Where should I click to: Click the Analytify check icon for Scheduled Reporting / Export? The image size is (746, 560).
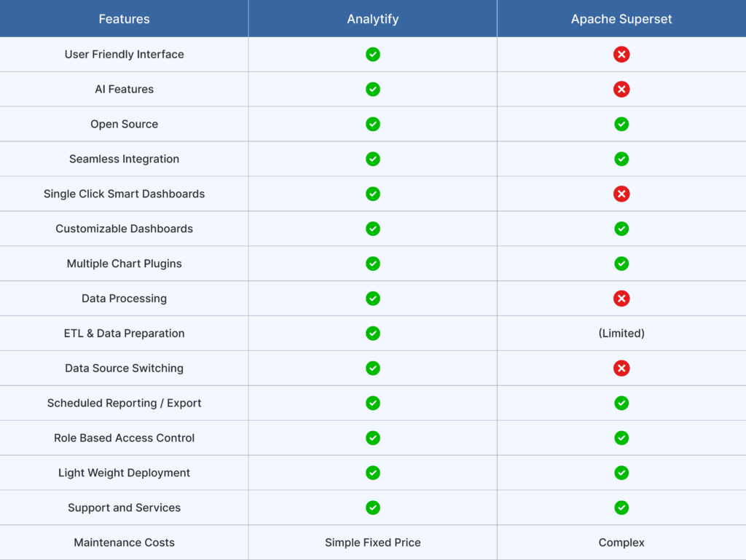click(373, 403)
